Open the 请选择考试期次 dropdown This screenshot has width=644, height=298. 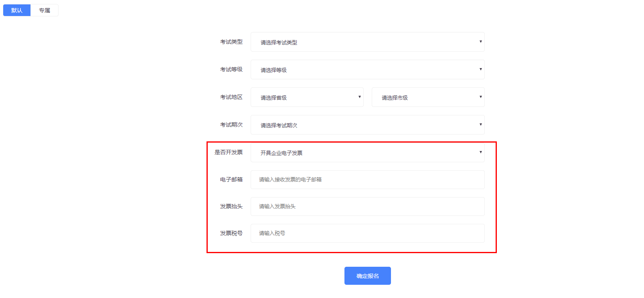click(x=367, y=125)
